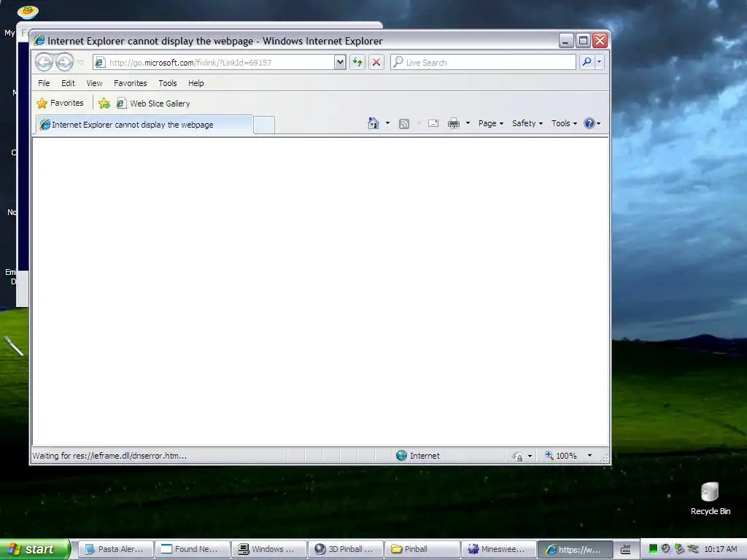The height and width of the screenshot is (560, 747).
Task: Click the Home house icon
Action: tap(373, 123)
